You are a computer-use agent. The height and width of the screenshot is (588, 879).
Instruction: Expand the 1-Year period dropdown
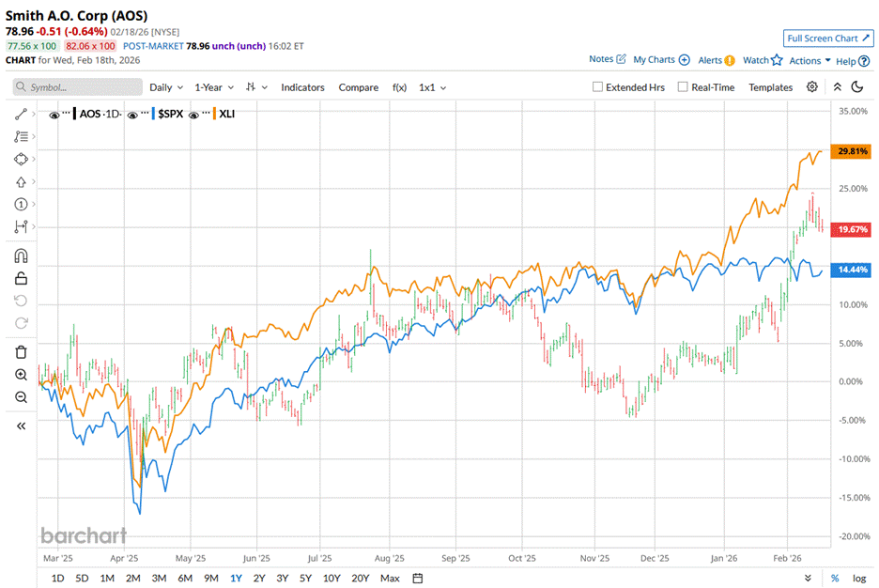(213, 87)
